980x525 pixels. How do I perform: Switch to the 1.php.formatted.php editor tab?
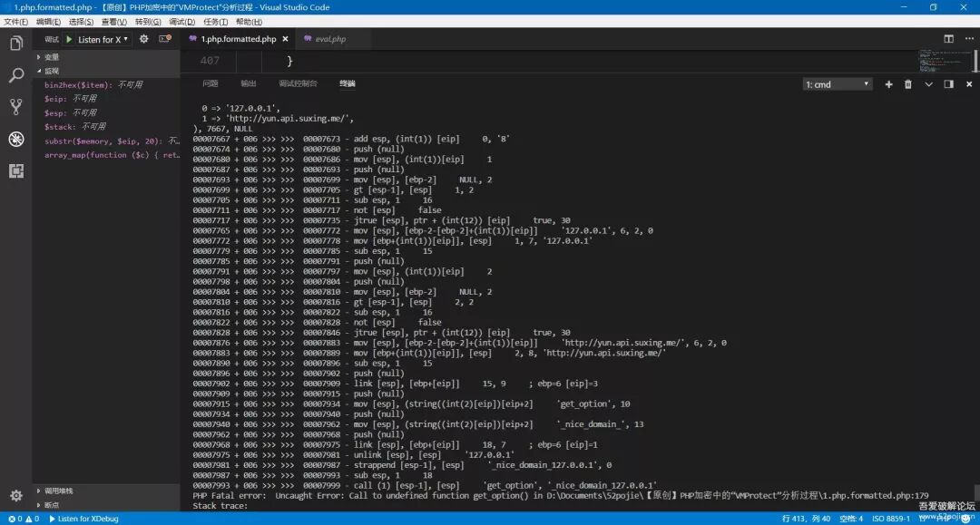pos(238,39)
